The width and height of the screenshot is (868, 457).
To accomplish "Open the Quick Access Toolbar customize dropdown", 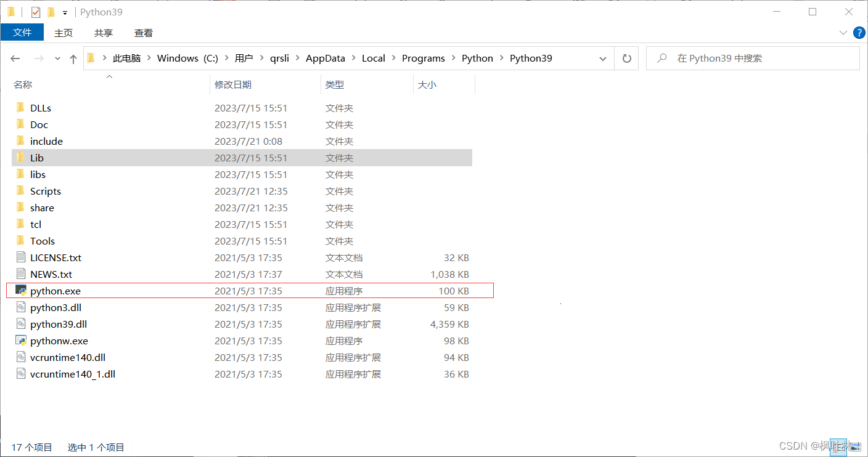I will [x=65, y=12].
